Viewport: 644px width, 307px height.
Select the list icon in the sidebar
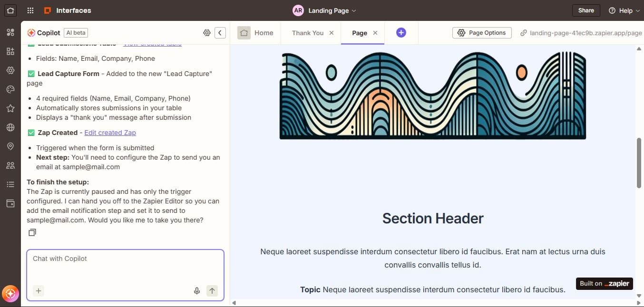[x=10, y=184]
